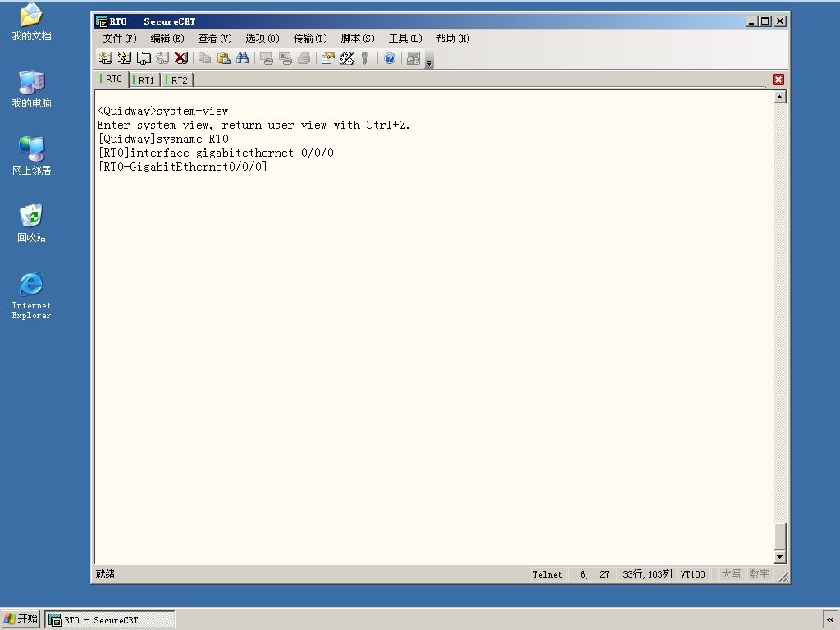Click the Print Selection icon

[x=285, y=58]
